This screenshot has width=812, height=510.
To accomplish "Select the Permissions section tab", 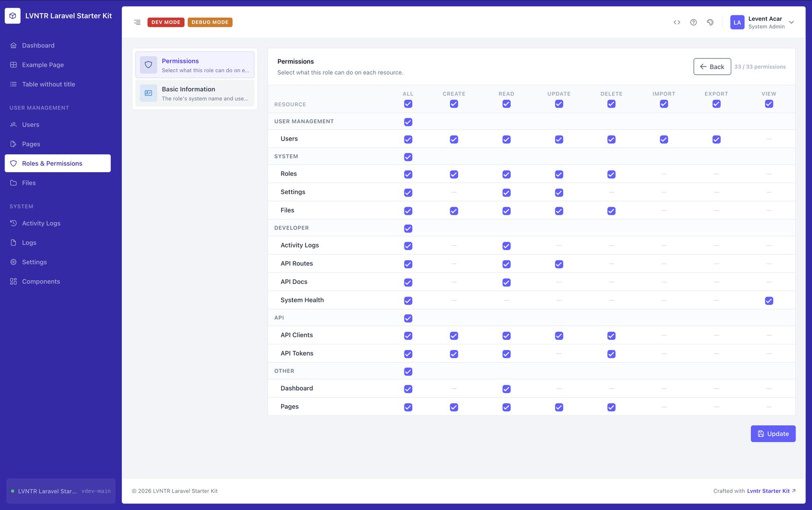I will (195, 65).
